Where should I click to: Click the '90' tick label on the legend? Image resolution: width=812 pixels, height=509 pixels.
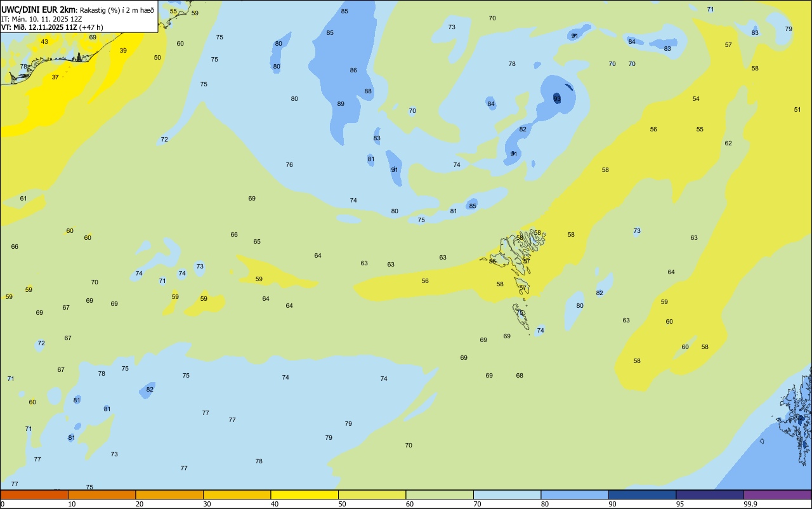[x=613, y=504]
